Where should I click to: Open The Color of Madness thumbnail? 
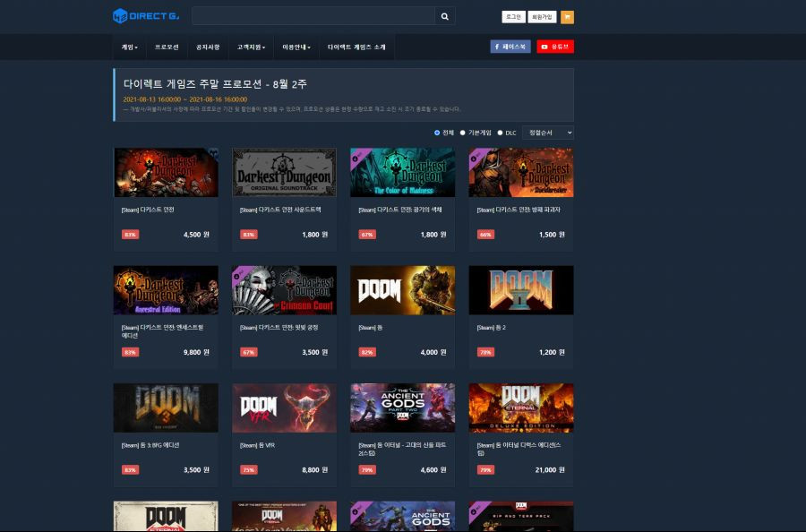coord(402,172)
